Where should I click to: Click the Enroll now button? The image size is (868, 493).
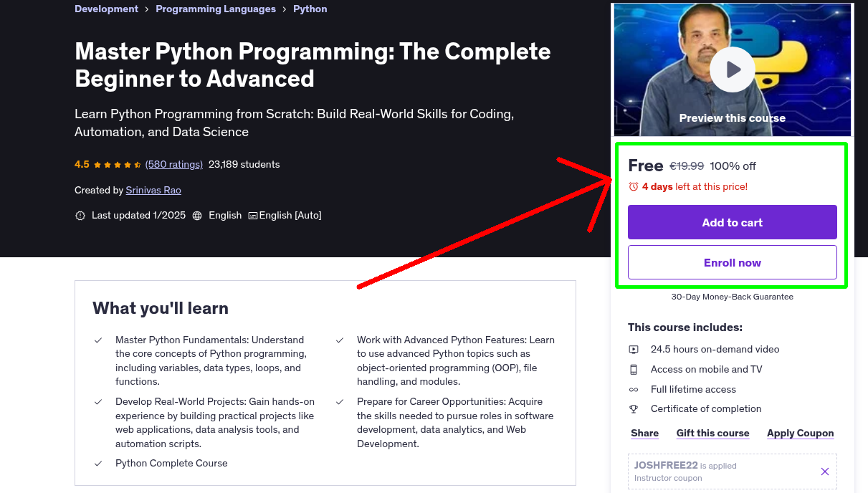click(733, 262)
